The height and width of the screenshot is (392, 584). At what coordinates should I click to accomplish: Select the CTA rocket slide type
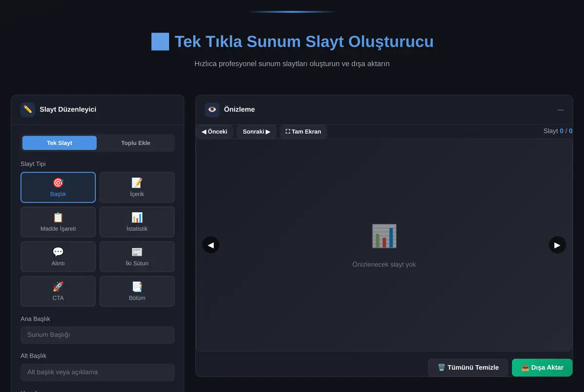(x=58, y=291)
